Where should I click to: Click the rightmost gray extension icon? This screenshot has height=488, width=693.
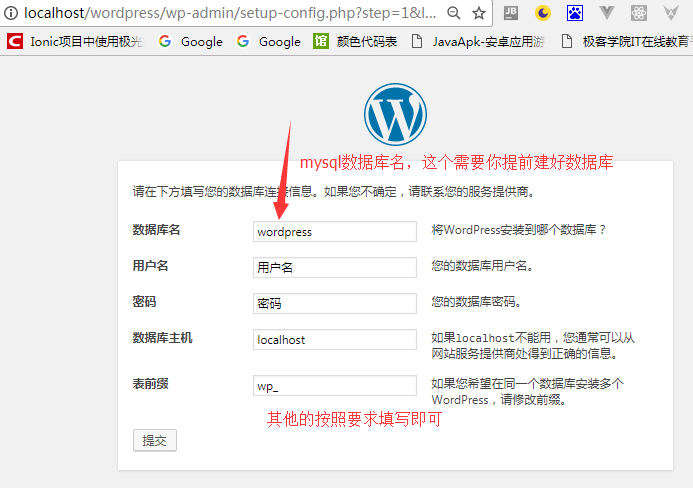coord(671,13)
